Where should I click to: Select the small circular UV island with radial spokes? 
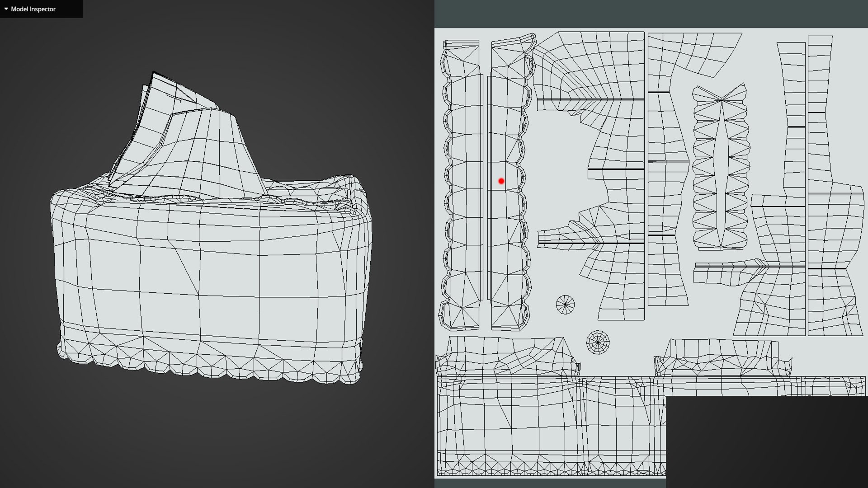pyautogui.click(x=565, y=305)
